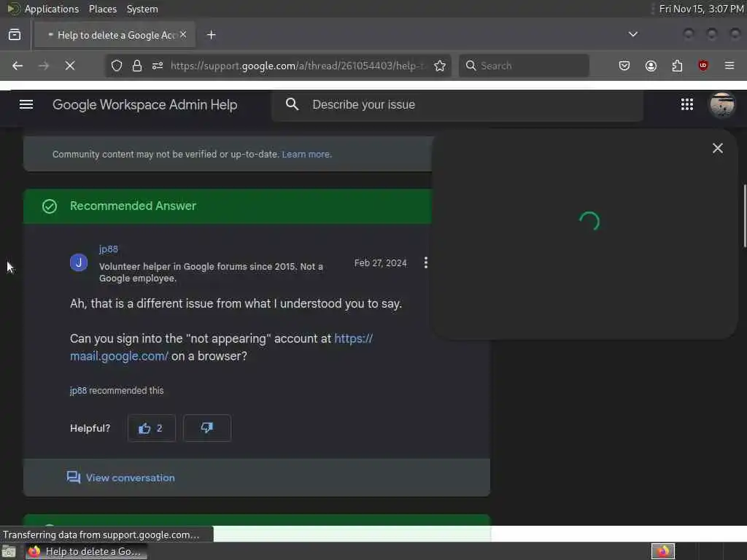Viewport: 747px width, 560px height.
Task: Close the Help to delete a Google Account tab
Action: (183, 35)
